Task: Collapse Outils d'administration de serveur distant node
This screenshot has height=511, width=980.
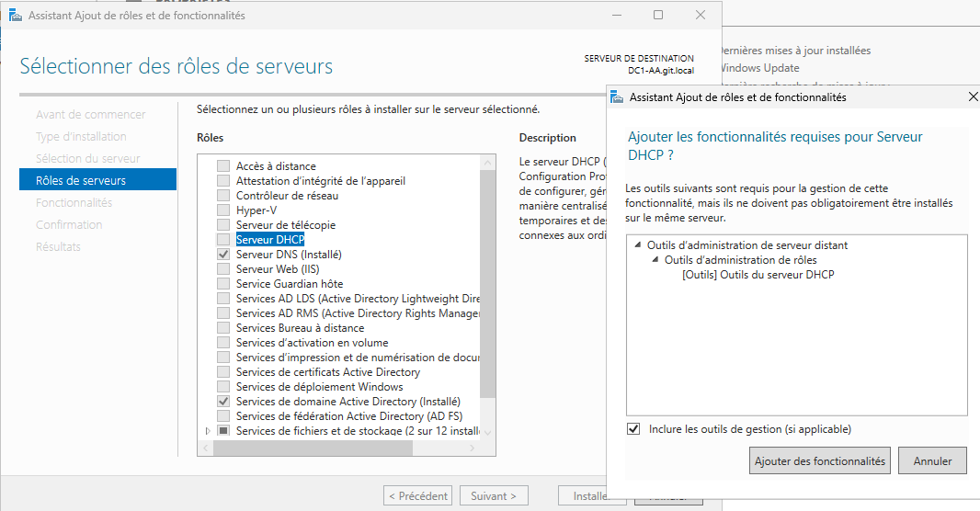Action: [x=637, y=244]
